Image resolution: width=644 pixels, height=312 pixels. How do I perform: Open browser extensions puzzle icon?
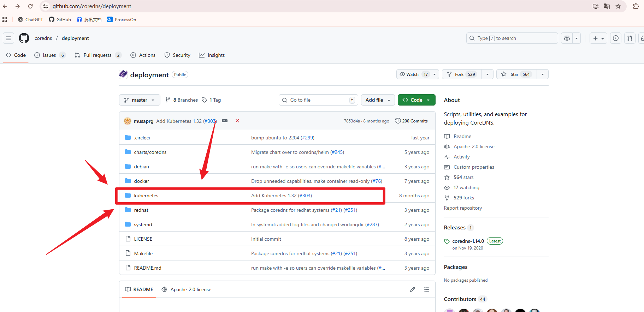[x=636, y=6]
